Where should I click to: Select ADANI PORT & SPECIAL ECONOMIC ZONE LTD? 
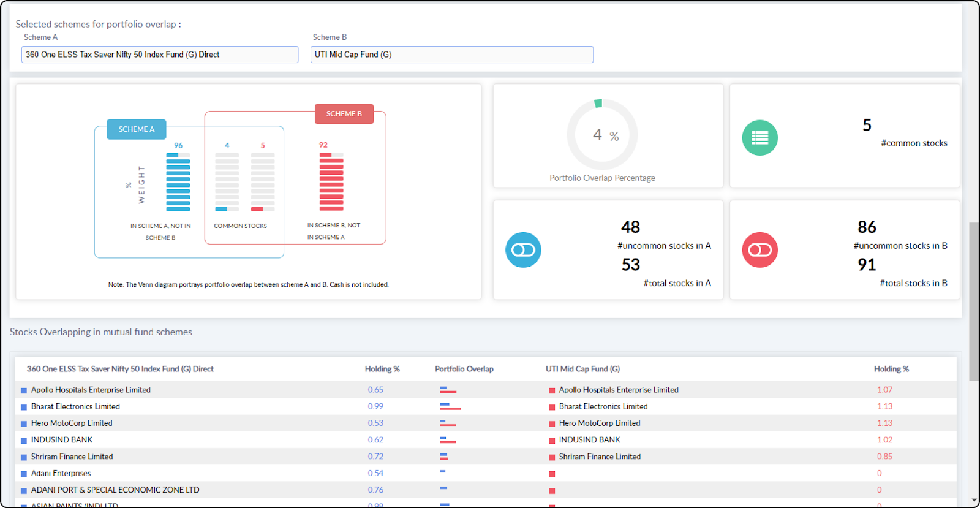click(x=115, y=490)
